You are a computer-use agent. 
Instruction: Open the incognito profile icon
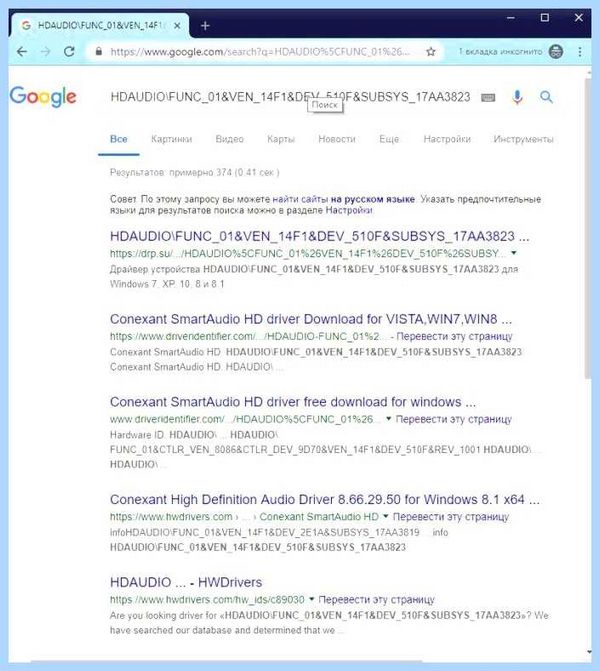[x=556, y=52]
